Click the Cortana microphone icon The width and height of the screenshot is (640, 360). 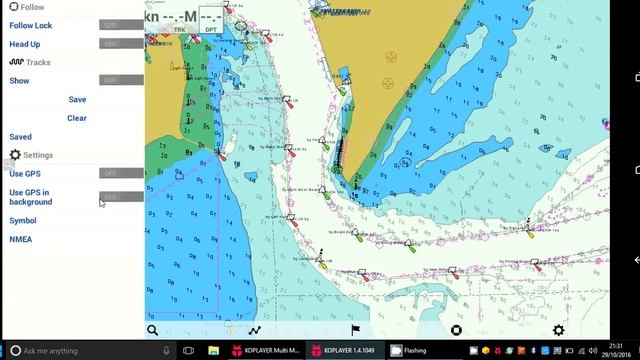tap(166, 351)
